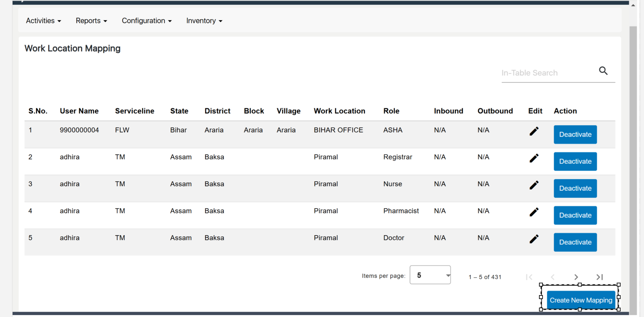The height and width of the screenshot is (317, 644).
Task: Deactivate the Registrar mapping
Action: click(x=575, y=161)
